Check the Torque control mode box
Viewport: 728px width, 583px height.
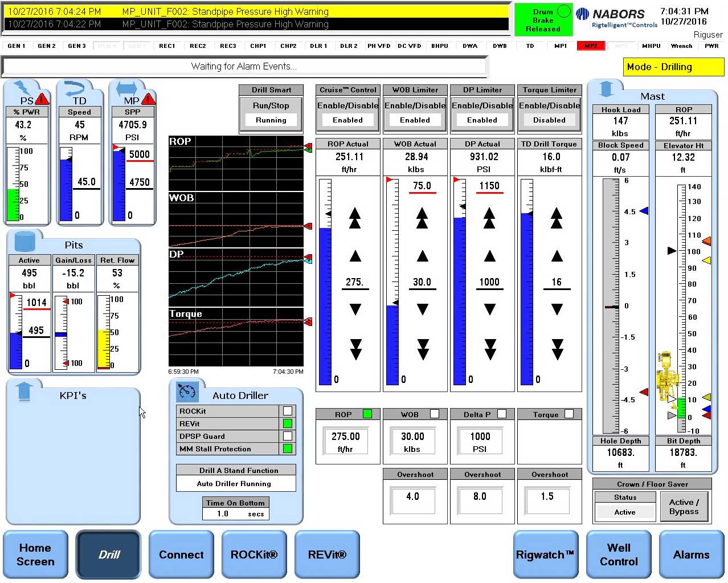569,414
